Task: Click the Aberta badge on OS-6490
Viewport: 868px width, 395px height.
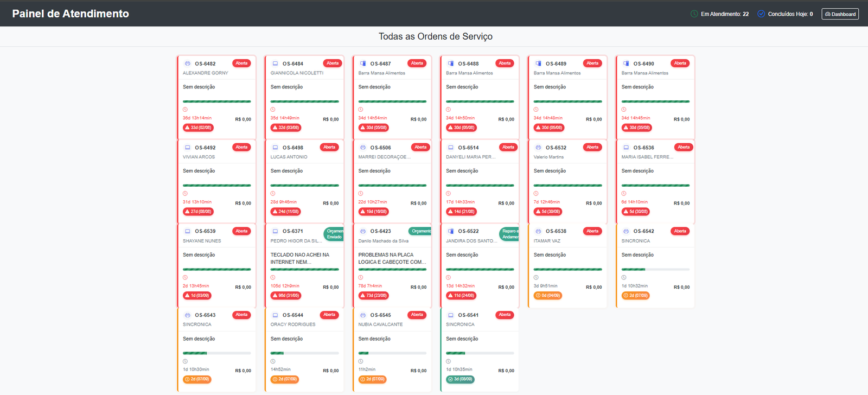Action: coord(680,63)
